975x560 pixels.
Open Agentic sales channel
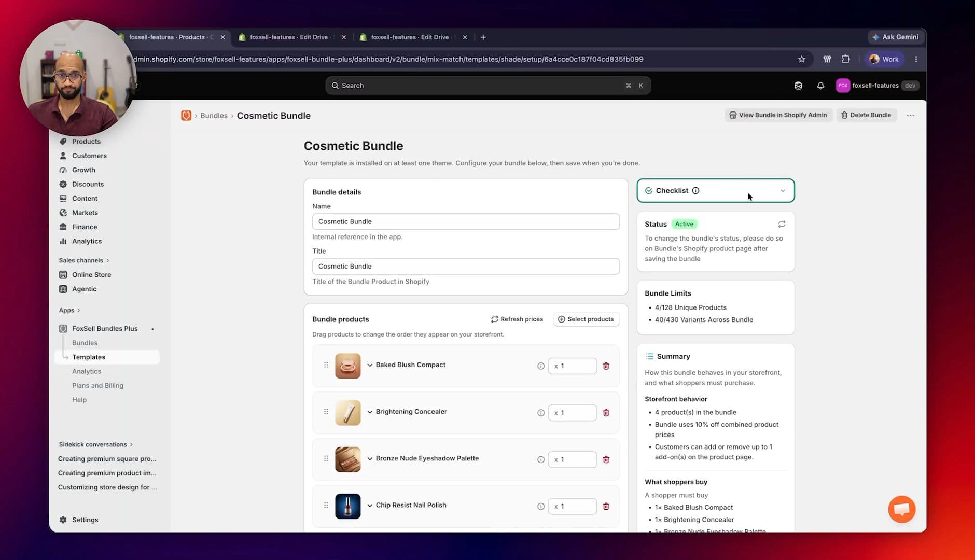coord(84,289)
